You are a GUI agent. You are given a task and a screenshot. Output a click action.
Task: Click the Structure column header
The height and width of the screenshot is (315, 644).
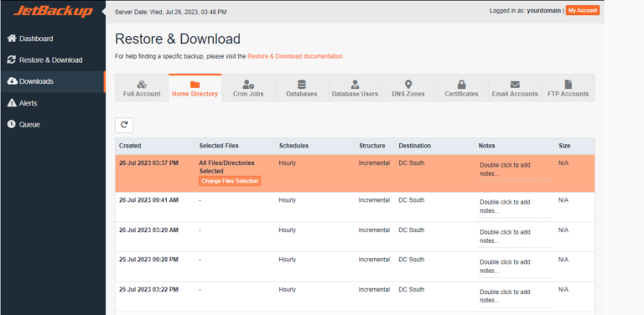(372, 146)
